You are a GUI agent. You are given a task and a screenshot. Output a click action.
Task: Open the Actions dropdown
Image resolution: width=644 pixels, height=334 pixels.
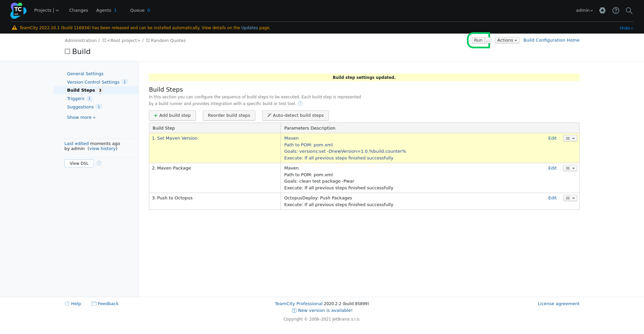coord(507,40)
